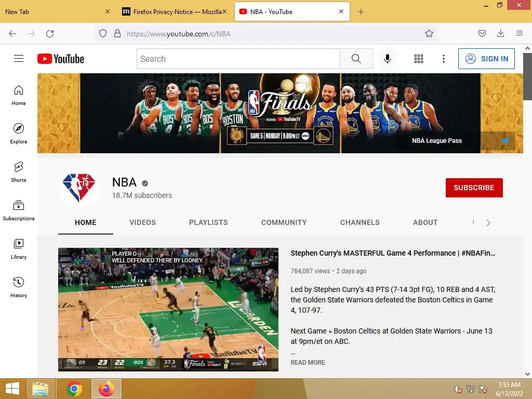
Task: Go to Home in sidebar
Action: (19, 96)
